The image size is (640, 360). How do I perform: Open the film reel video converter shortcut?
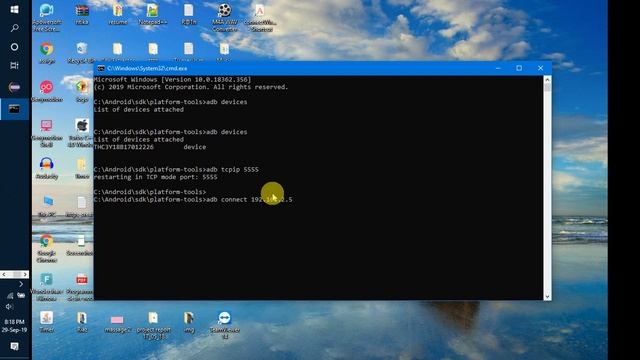224,18
